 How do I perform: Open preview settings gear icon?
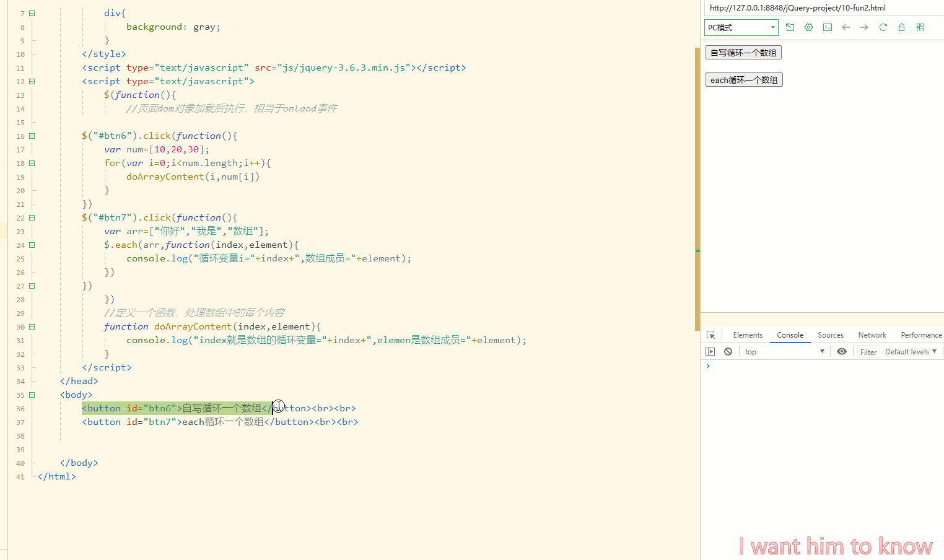click(808, 27)
